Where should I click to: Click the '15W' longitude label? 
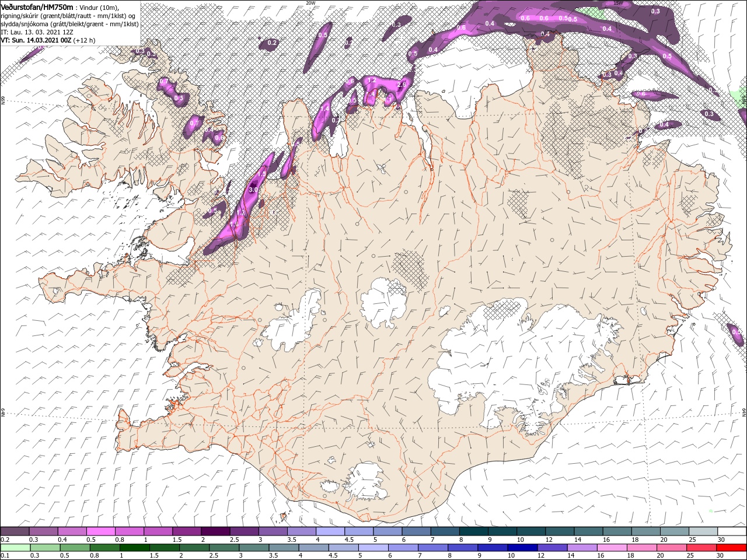point(618,3)
